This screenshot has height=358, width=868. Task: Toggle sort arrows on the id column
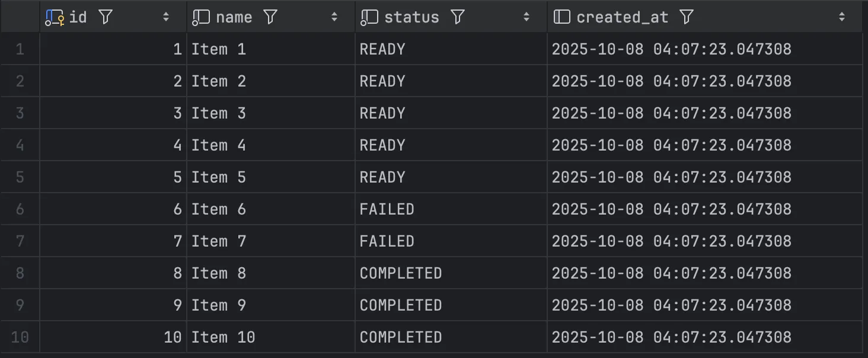tap(166, 17)
